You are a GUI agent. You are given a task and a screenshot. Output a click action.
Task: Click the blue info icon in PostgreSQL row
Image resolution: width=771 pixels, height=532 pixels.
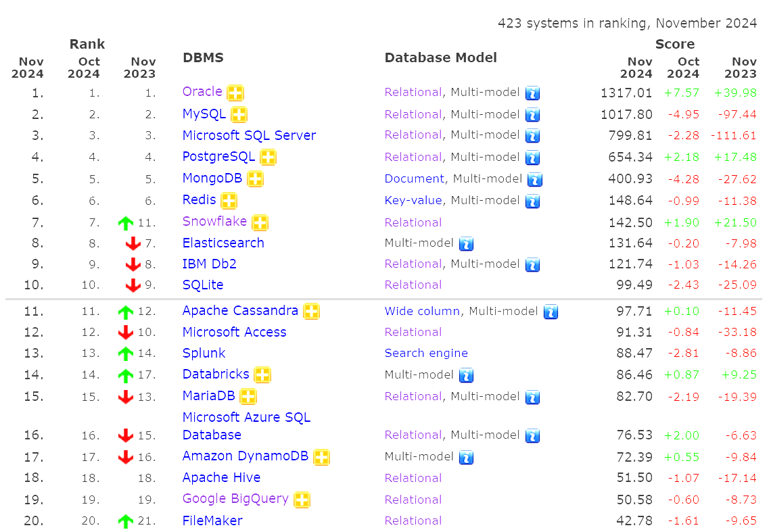532,158
